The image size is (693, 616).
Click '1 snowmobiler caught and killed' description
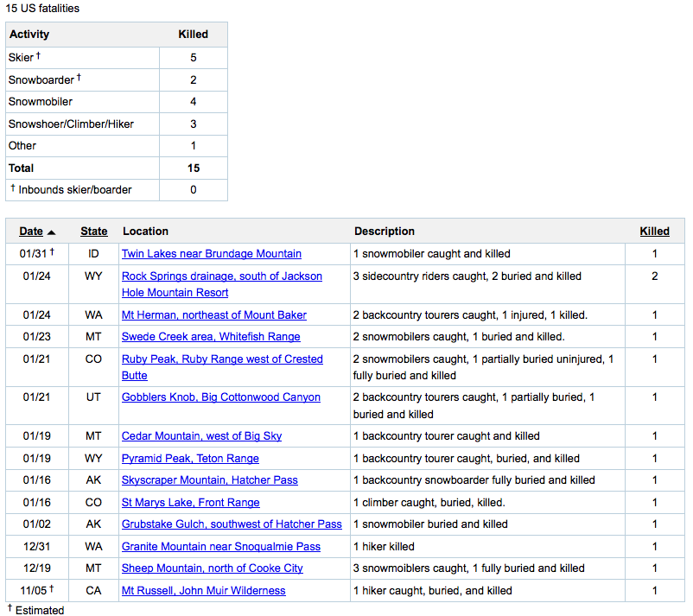click(x=432, y=254)
